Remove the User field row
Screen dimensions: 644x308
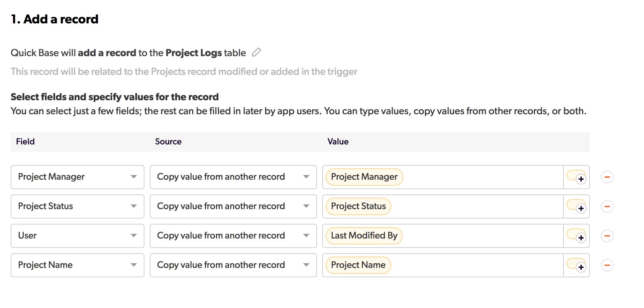point(607,236)
